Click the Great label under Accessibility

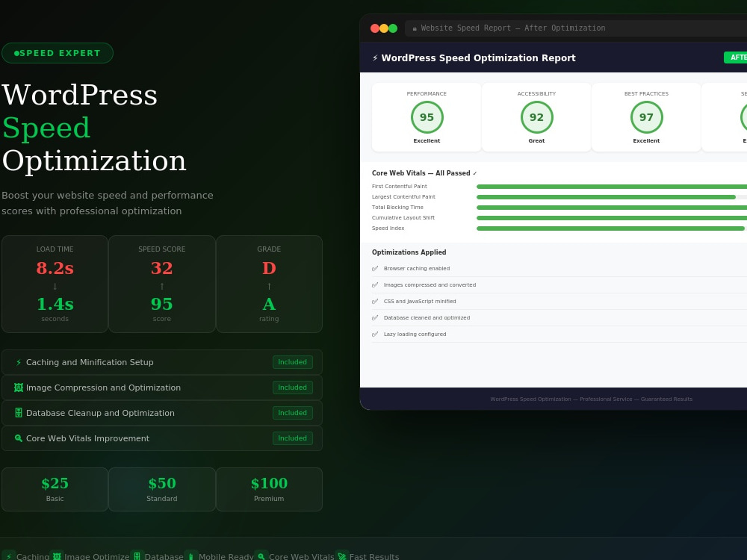(x=537, y=141)
